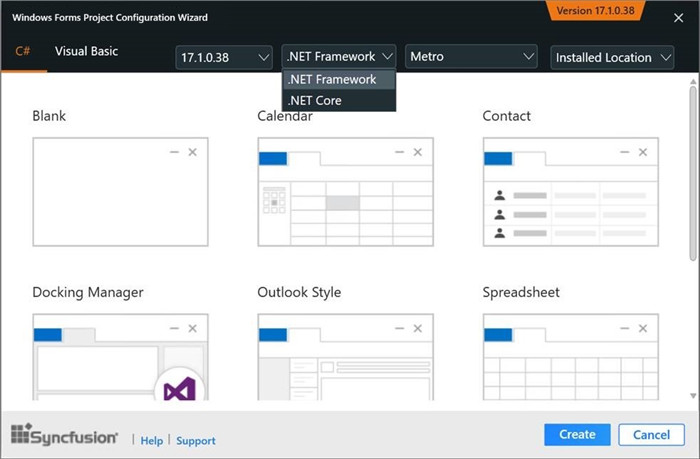
Task: Select .NET Core from the list
Action: coord(314,100)
